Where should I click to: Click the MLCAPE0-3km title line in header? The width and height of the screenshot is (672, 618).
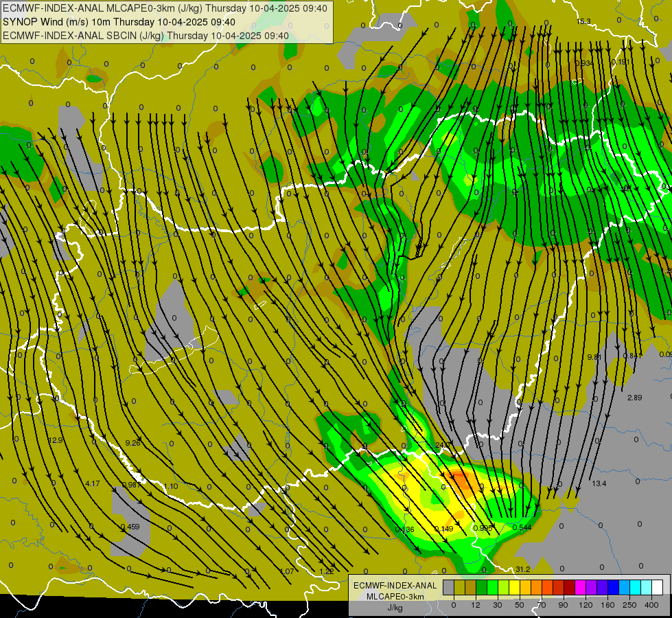coord(165,8)
